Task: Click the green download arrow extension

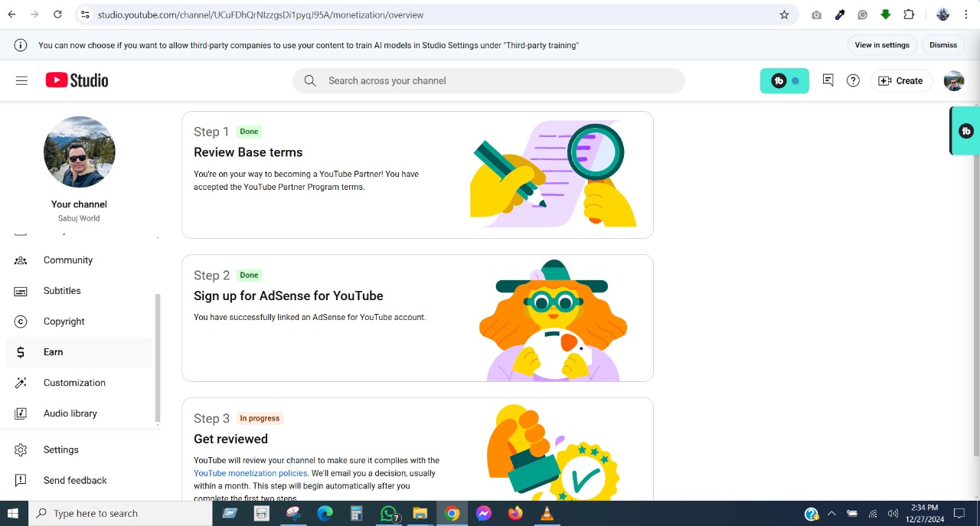Action: tap(886, 15)
